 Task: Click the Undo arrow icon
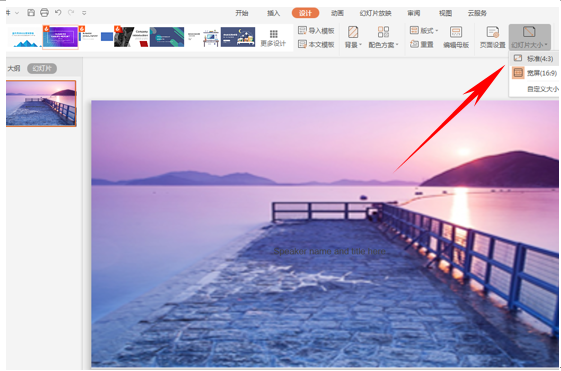click(x=58, y=13)
